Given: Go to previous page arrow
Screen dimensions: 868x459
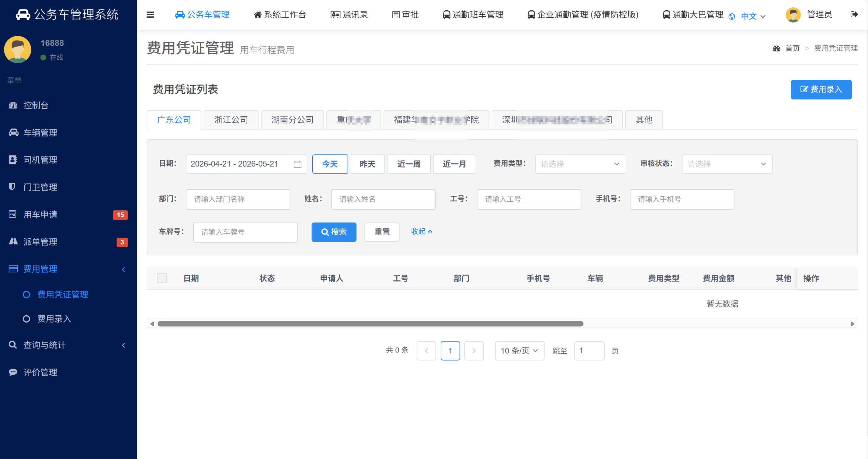Looking at the screenshot, I should pos(426,351).
